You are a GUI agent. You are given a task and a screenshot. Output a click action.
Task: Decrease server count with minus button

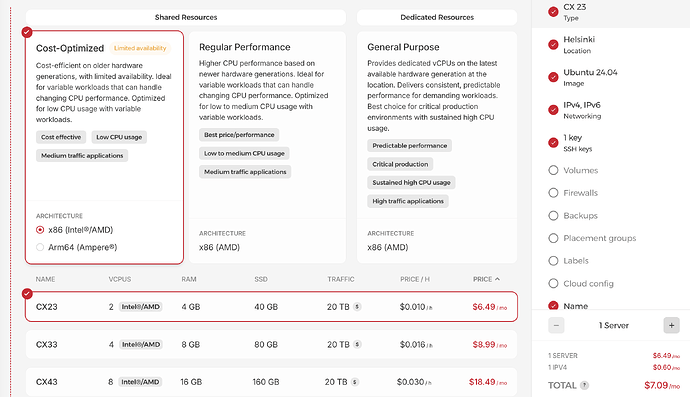(556, 326)
